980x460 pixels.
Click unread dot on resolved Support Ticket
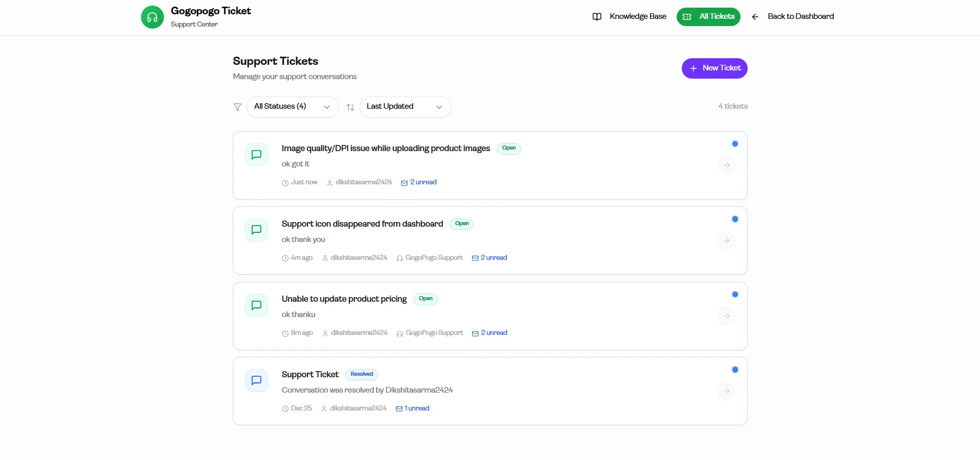(735, 370)
